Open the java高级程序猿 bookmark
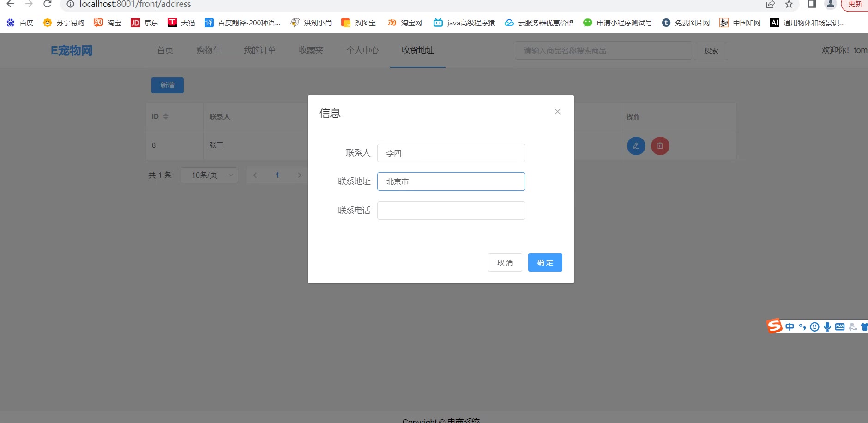The width and height of the screenshot is (868, 423). tap(464, 23)
